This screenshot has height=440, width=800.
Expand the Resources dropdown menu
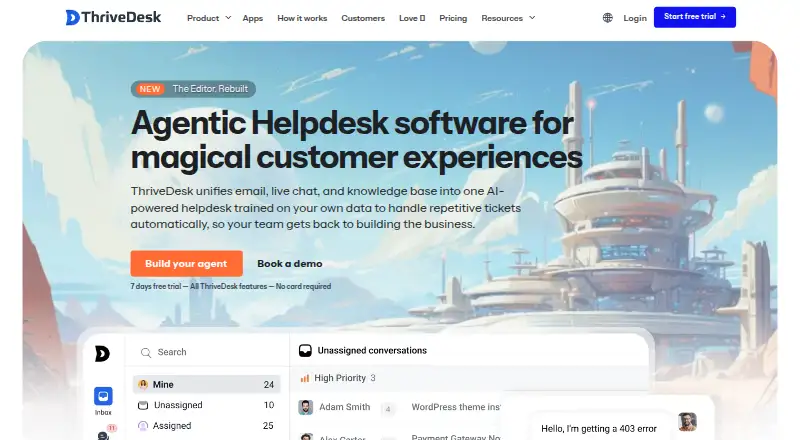point(508,18)
